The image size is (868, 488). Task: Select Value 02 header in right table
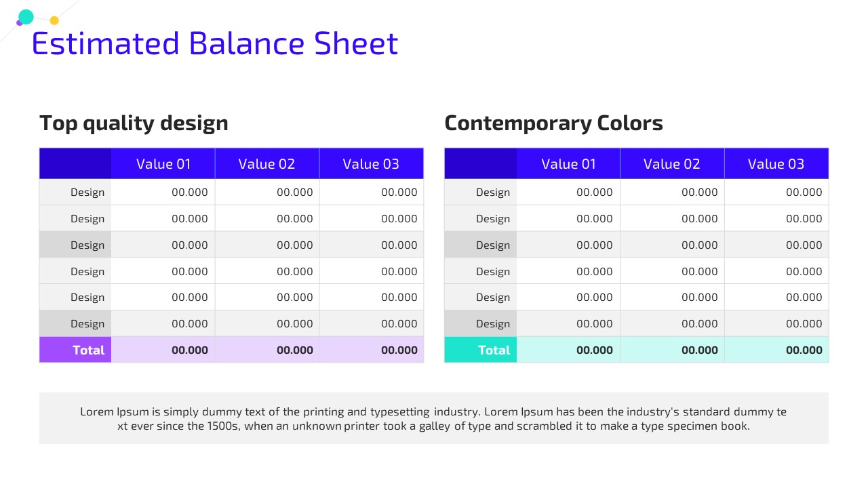pyautogui.click(x=672, y=163)
